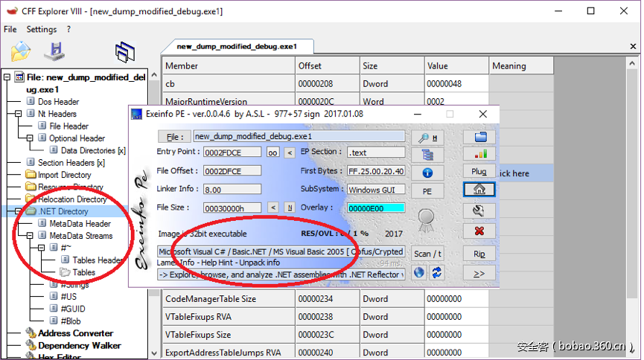Collapse the MetaData Streams tree node
The height and width of the screenshot is (360, 644).
click(19, 236)
